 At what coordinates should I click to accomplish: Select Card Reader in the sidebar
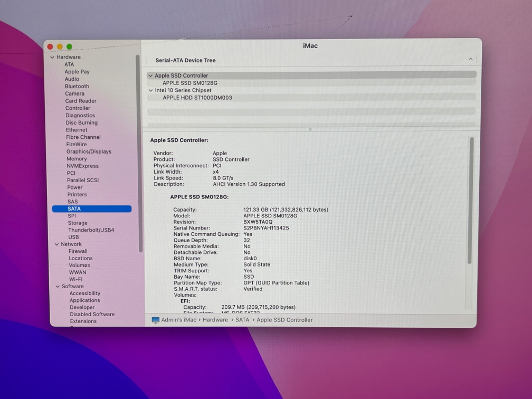coord(80,101)
